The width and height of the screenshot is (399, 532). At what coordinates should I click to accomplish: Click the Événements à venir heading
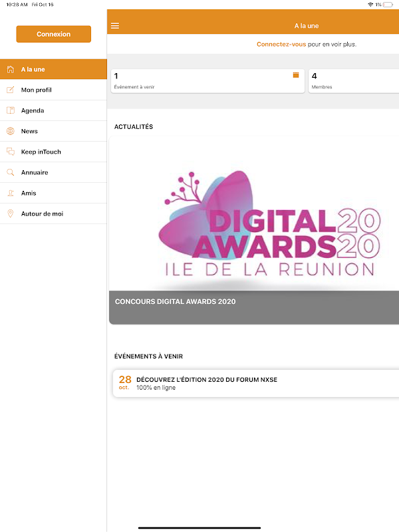pos(148,356)
